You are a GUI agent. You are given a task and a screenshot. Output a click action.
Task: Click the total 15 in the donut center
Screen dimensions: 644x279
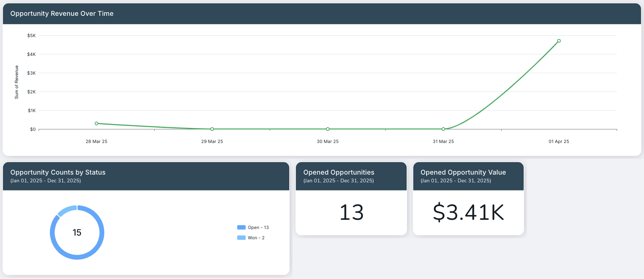point(77,233)
